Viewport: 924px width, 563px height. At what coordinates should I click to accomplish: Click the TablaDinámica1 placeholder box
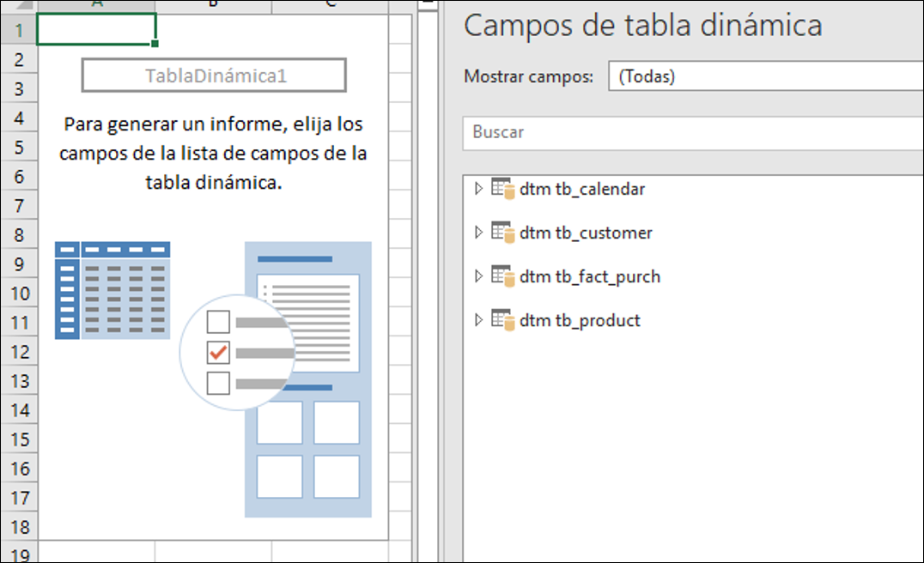214,76
